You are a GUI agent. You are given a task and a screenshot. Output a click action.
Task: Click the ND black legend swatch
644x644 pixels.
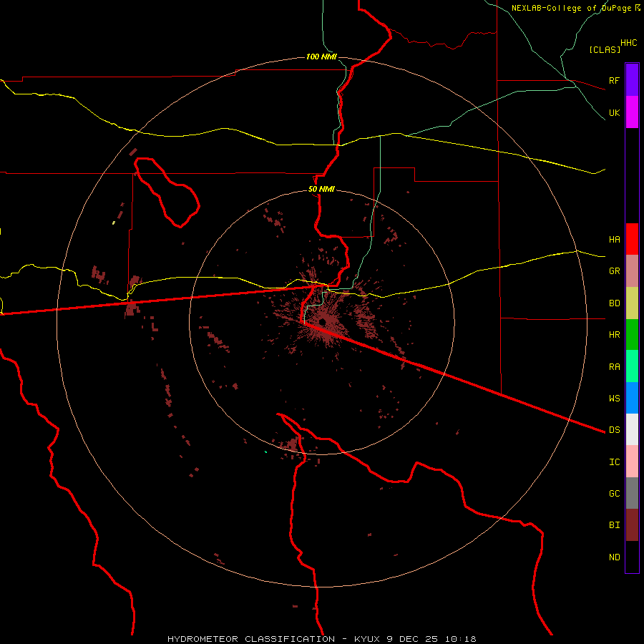pyautogui.click(x=632, y=557)
